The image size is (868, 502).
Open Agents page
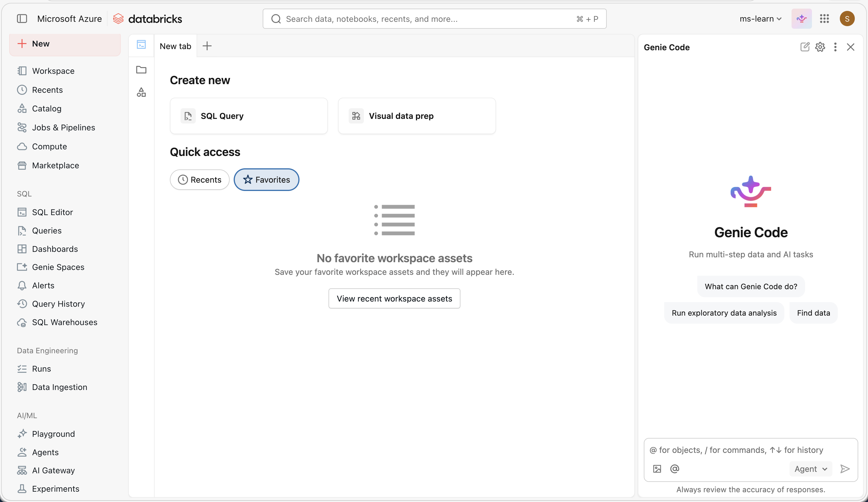pyautogui.click(x=65, y=452)
